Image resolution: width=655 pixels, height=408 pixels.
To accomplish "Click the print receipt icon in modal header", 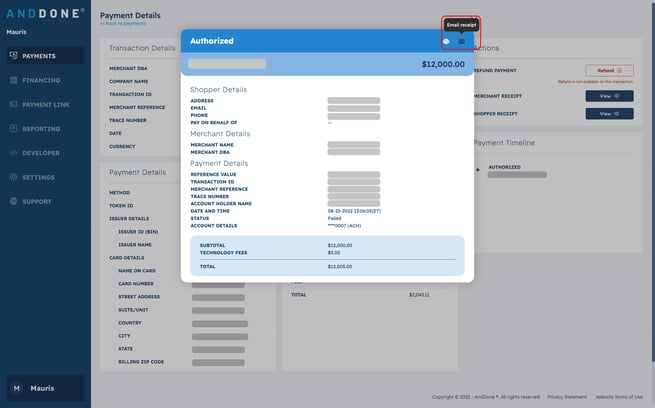I will point(446,41).
